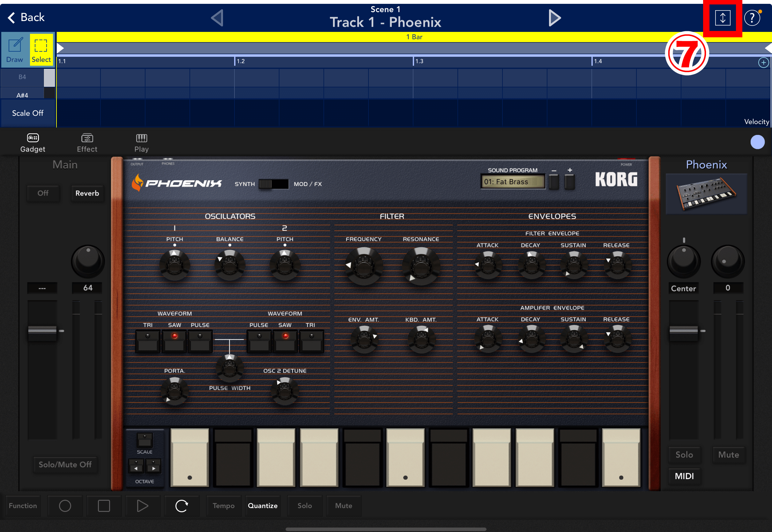Image resolution: width=772 pixels, height=532 pixels.
Task: Mute the Phoenix track
Action: coord(728,455)
